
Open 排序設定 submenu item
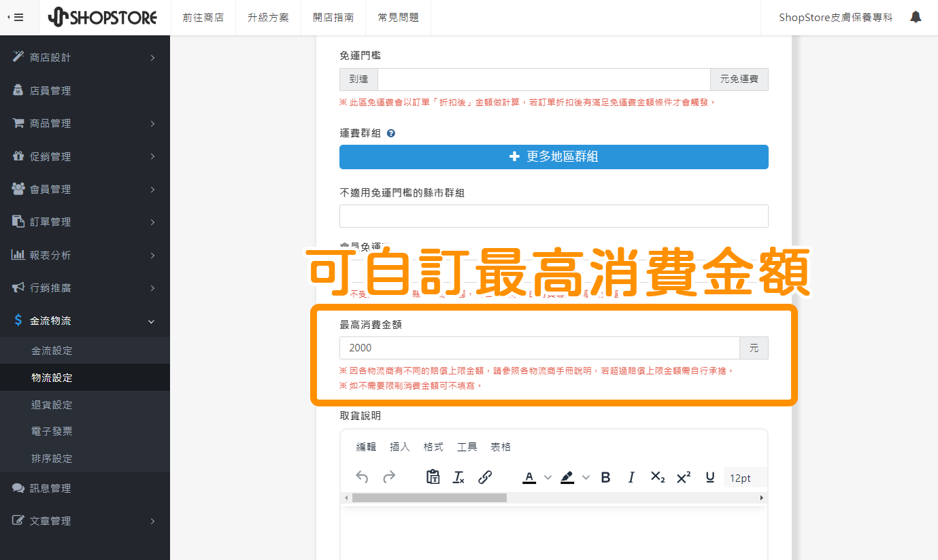85,458
